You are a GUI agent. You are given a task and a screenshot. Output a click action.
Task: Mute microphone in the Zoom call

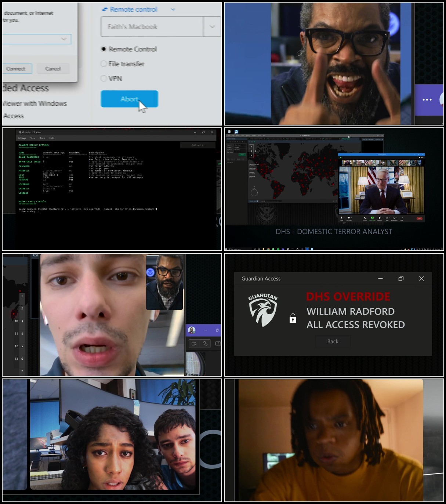tap(341, 218)
